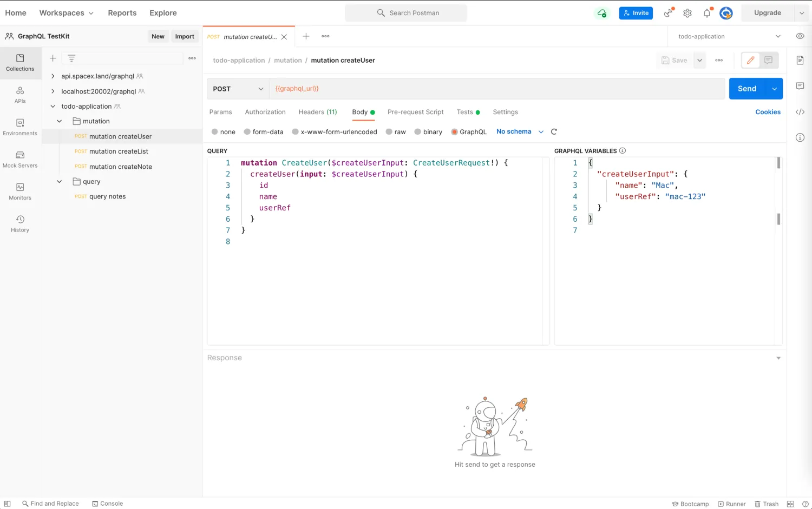The width and height of the screenshot is (812, 509).
Task: Click the sync status cloud icon
Action: coord(602,13)
